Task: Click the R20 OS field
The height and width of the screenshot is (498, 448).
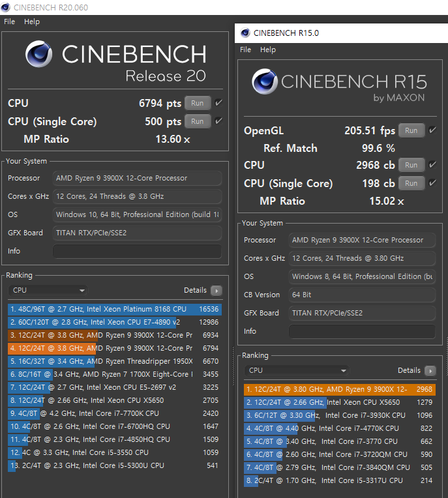Action: [137, 214]
